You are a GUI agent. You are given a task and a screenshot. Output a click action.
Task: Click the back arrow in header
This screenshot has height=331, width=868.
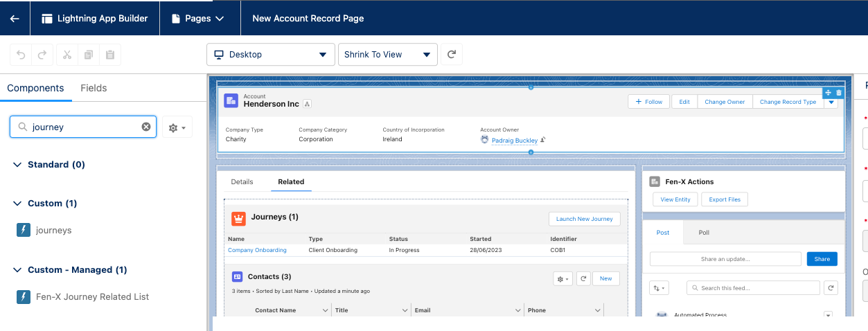pyautogui.click(x=15, y=19)
